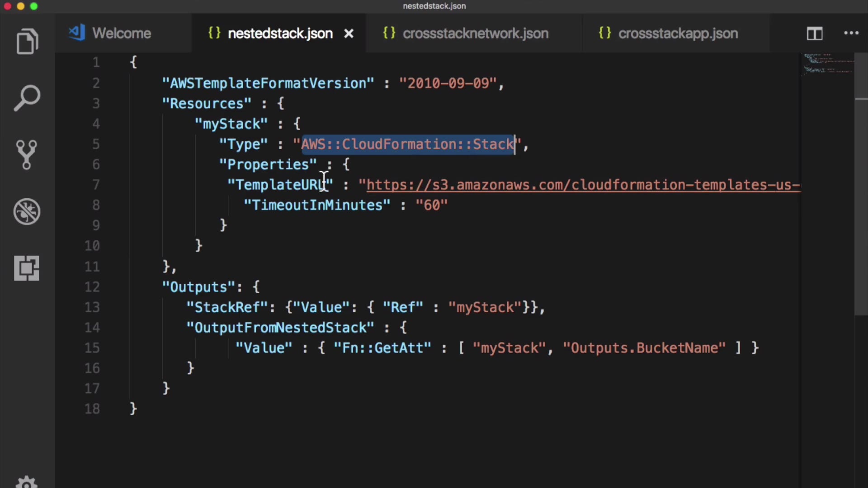Open the Manage gear icon
The height and width of the screenshot is (488, 868).
pyautogui.click(x=27, y=483)
